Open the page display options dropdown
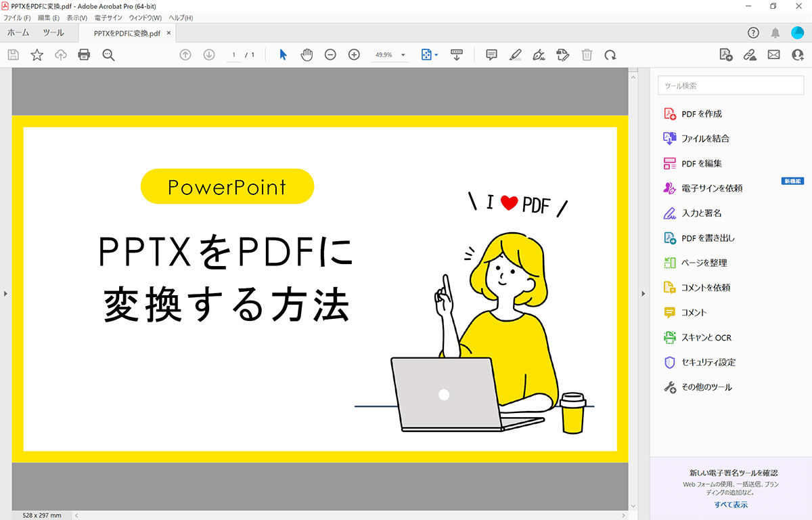The image size is (812, 520). click(x=435, y=55)
